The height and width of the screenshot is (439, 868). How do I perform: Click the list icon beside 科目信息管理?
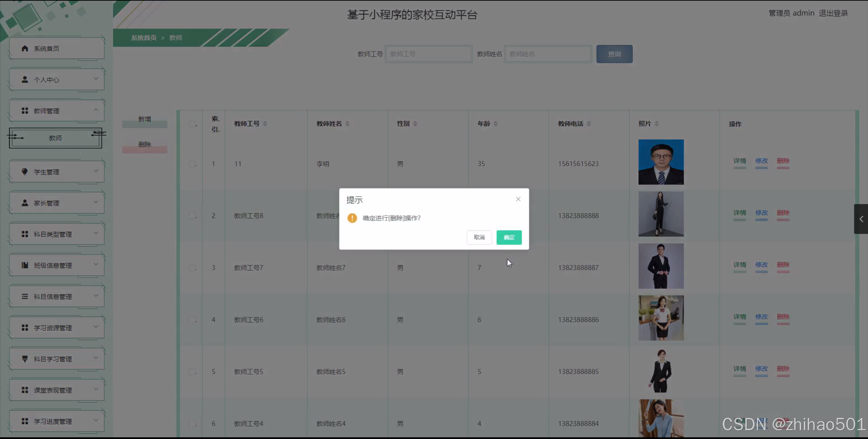coord(25,297)
